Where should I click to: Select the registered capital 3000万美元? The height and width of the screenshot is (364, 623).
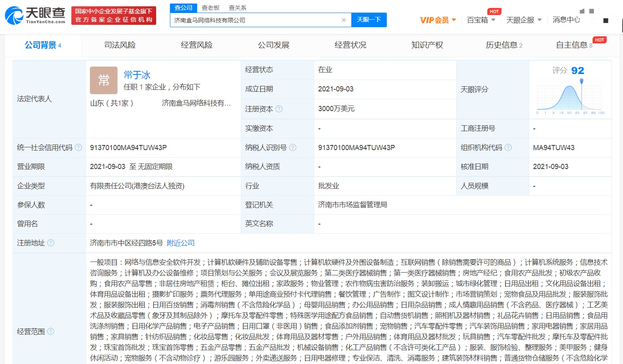pos(336,109)
